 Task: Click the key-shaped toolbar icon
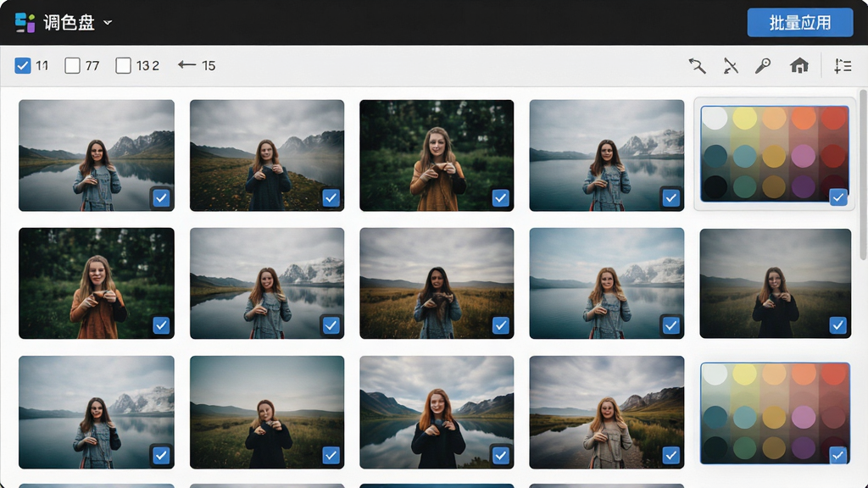pyautogui.click(x=763, y=66)
